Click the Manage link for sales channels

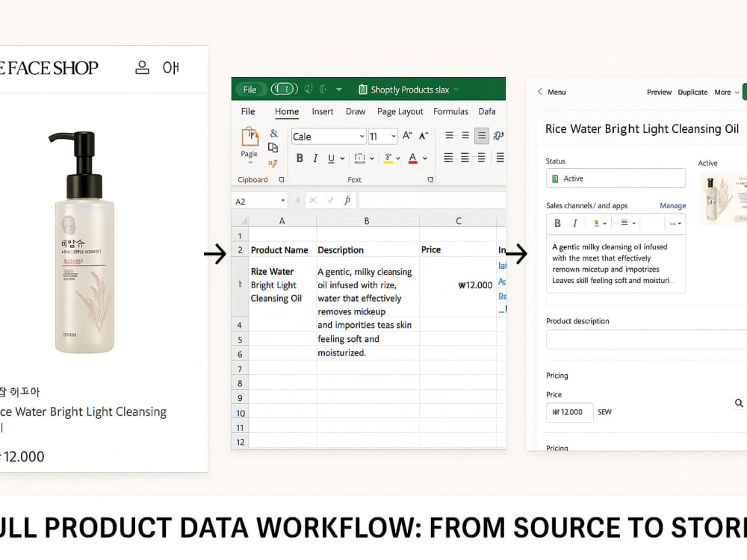tap(673, 206)
